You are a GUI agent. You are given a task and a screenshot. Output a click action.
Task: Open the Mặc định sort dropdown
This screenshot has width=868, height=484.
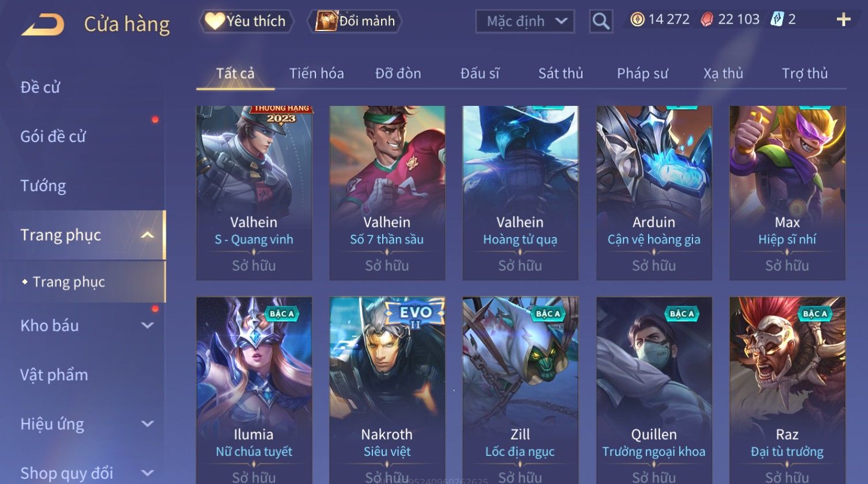pyautogui.click(x=525, y=22)
